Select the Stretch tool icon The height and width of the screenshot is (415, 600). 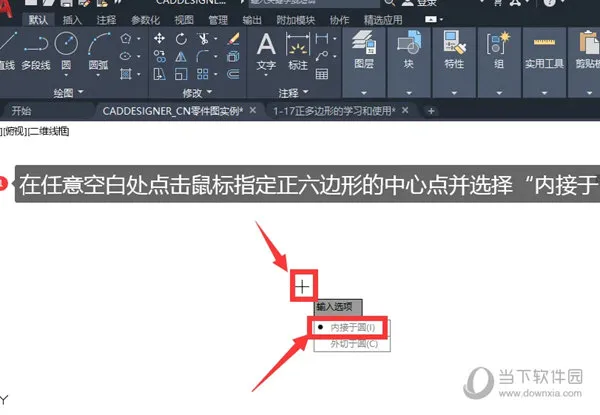pos(160,74)
